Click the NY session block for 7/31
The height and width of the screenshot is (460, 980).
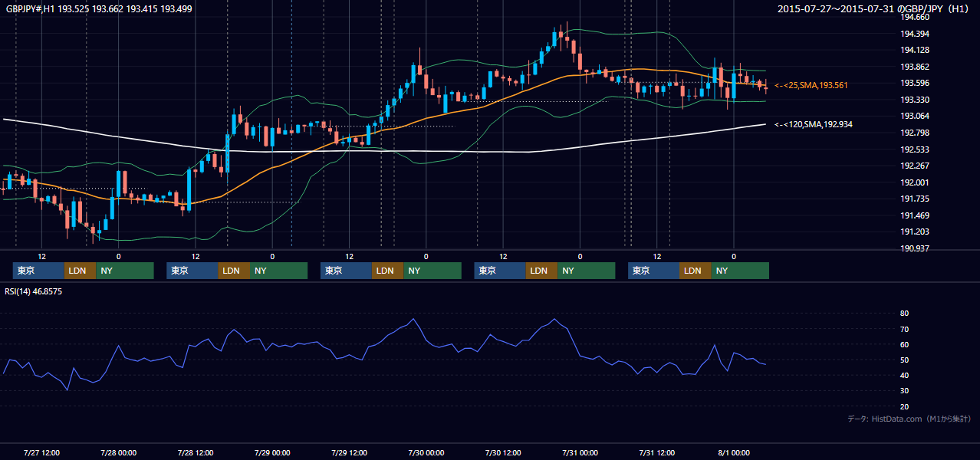(740, 271)
